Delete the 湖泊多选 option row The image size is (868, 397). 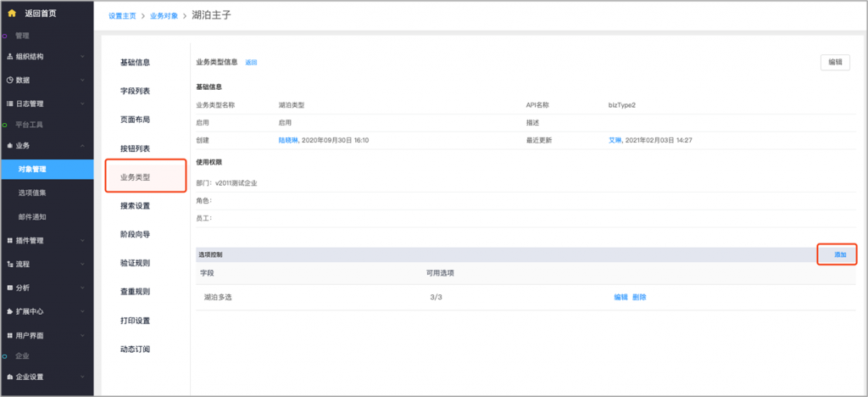[x=639, y=297]
